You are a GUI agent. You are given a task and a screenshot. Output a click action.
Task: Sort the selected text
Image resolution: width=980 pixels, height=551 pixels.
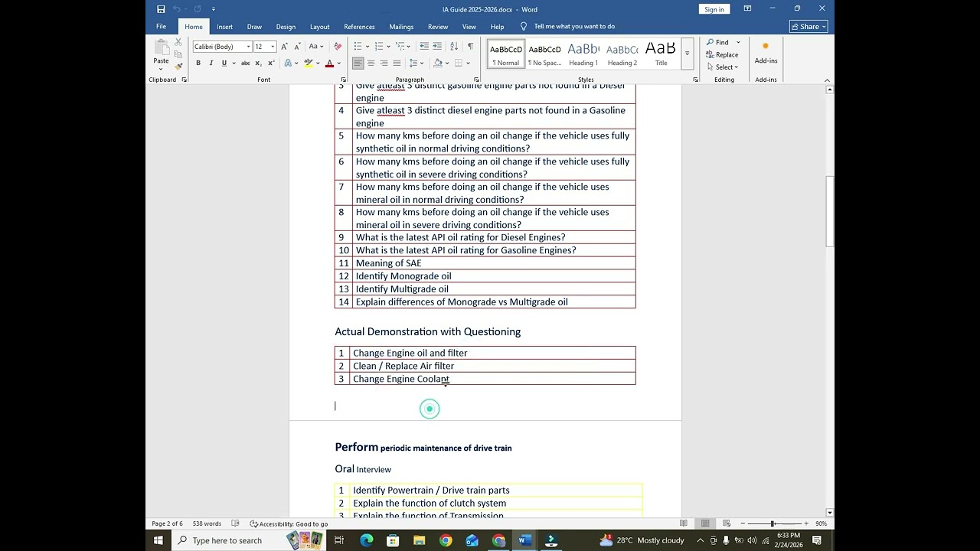coord(454,47)
